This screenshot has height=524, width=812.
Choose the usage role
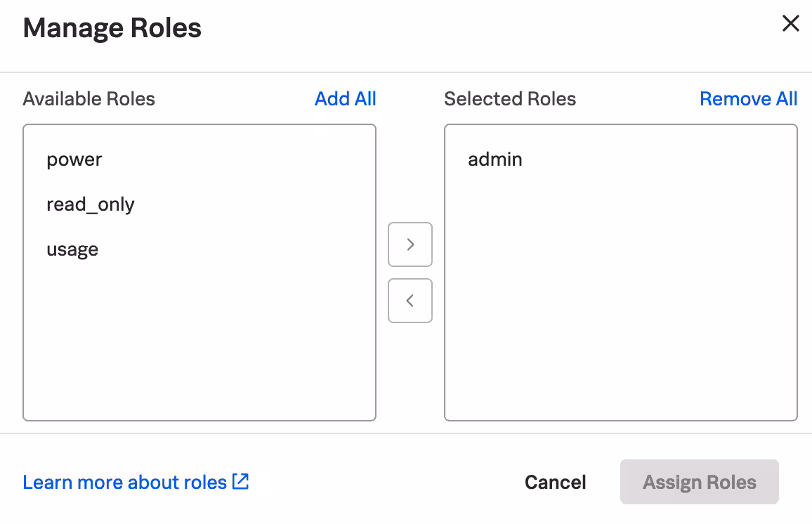[x=72, y=249]
